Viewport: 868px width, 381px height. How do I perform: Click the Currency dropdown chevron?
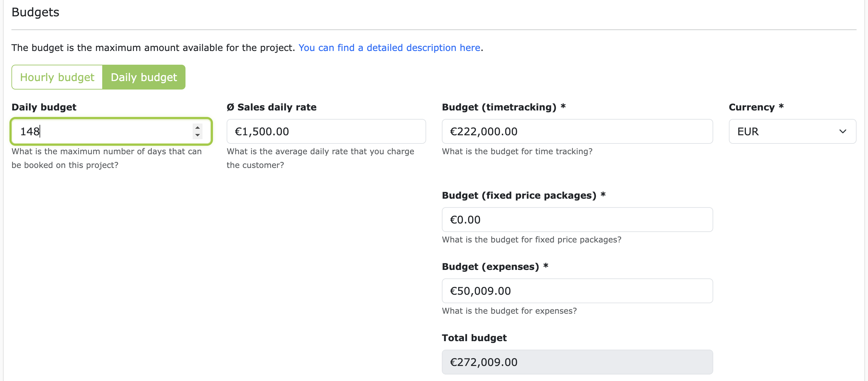click(843, 131)
